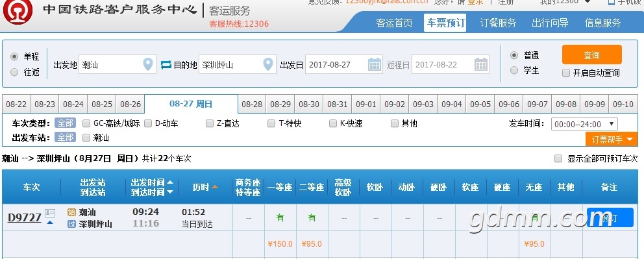Check T-特快 train type filter
The width and height of the screenshot is (644, 259).
(271, 123)
